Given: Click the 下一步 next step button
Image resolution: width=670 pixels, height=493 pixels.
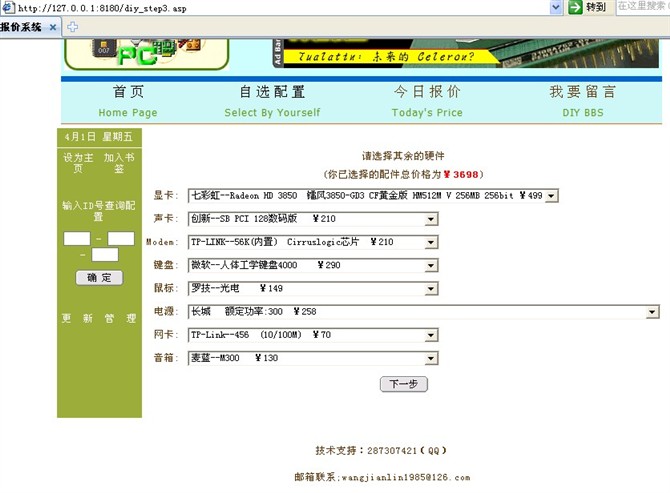Looking at the screenshot, I should pos(403,384).
